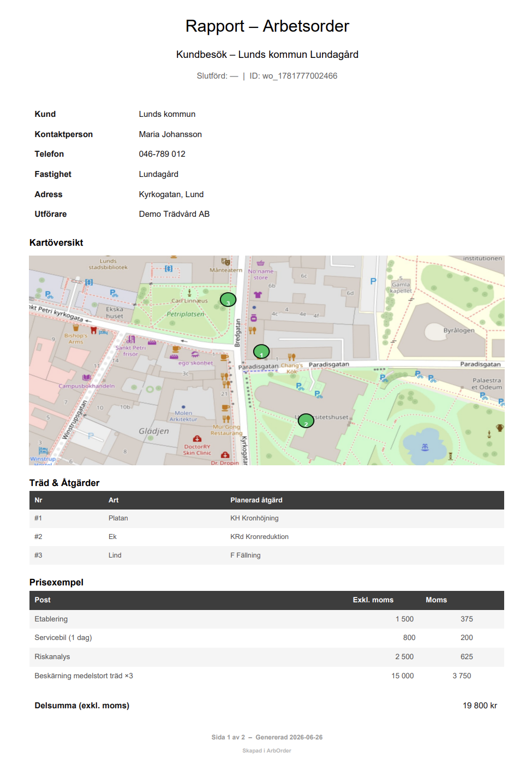Click the subtitle Kundbesök – Lunds kommun Lundagård

pyautogui.click(x=267, y=55)
